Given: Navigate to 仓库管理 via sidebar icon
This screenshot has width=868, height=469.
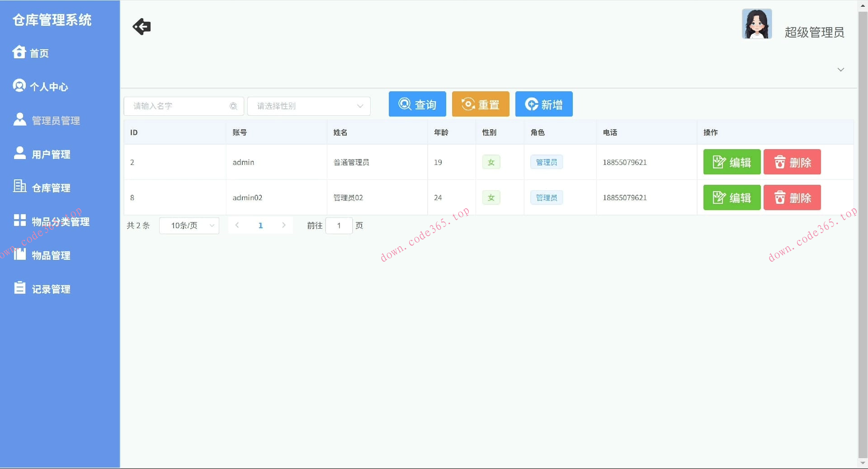Looking at the screenshot, I should click(x=51, y=188).
